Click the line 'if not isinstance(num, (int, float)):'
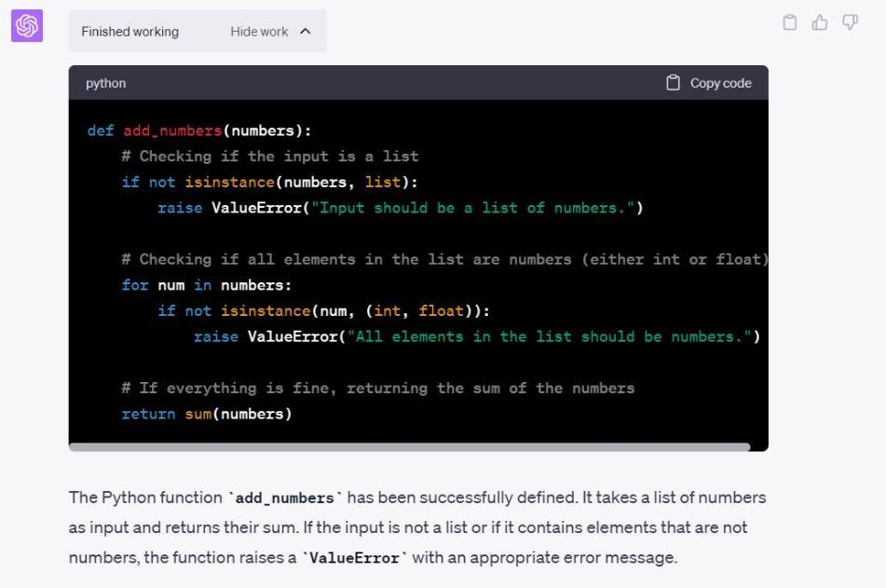The height and width of the screenshot is (588, 886). (x=324, y=311)
